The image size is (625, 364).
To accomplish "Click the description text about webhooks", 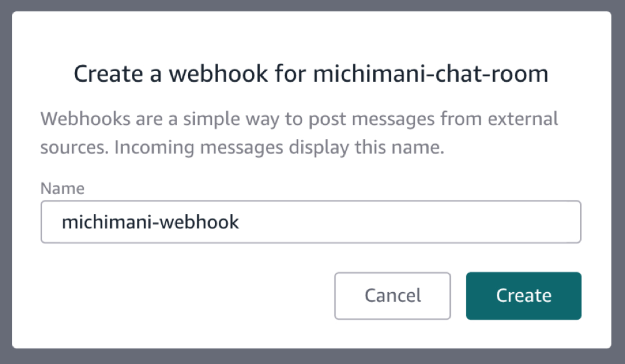I will (x=299, y=132).
